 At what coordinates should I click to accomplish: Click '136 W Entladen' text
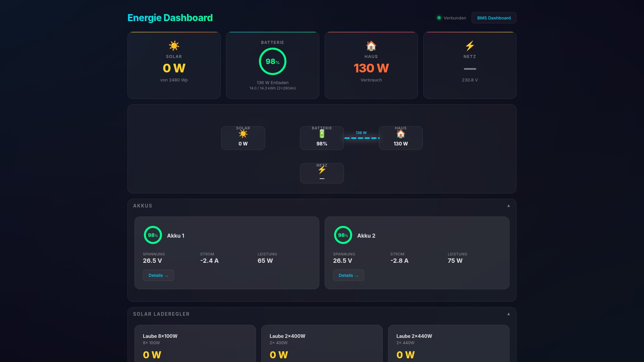tap(272, 82)
